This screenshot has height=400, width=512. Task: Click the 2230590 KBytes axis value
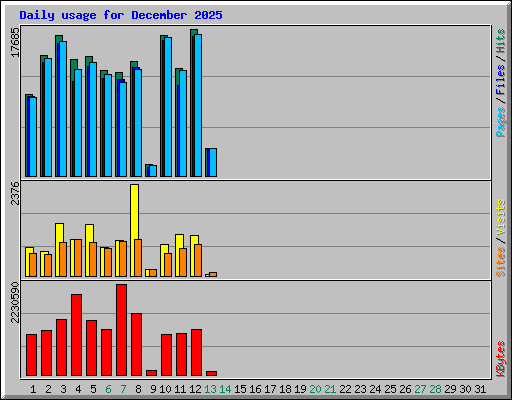pyautogui.click(x=15, y=303)
